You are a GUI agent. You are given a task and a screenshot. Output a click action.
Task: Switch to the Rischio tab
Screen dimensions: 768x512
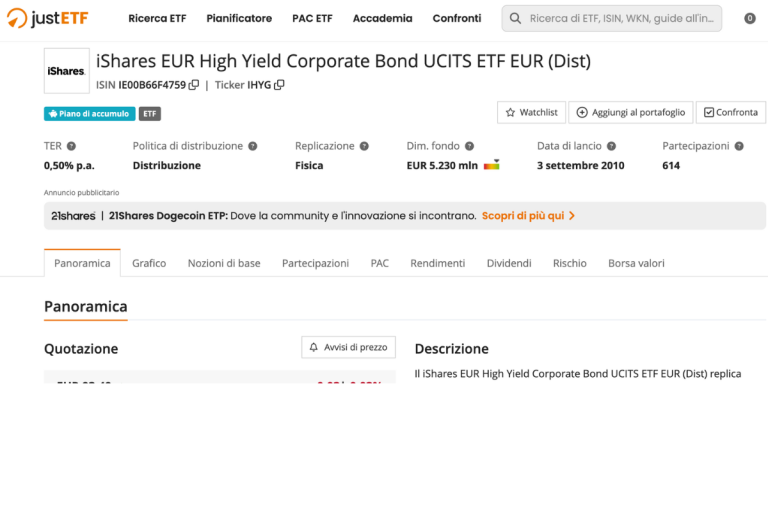pos(570,263)
